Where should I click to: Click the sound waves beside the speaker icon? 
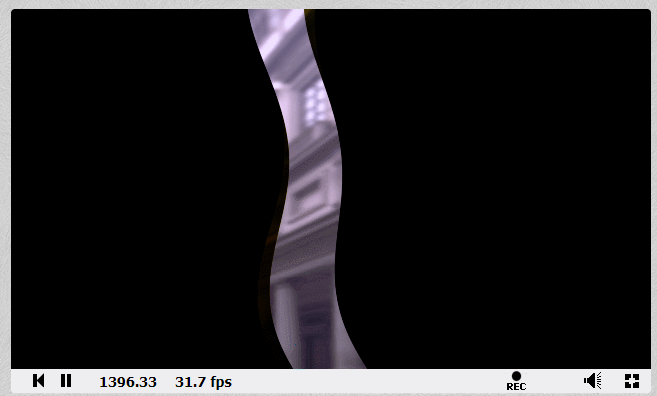click(599, 380)
